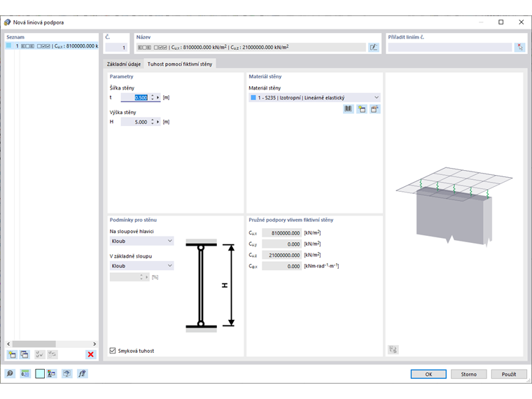Confirm the dialog with OK
532x399 pixels.
pos(428,374)
